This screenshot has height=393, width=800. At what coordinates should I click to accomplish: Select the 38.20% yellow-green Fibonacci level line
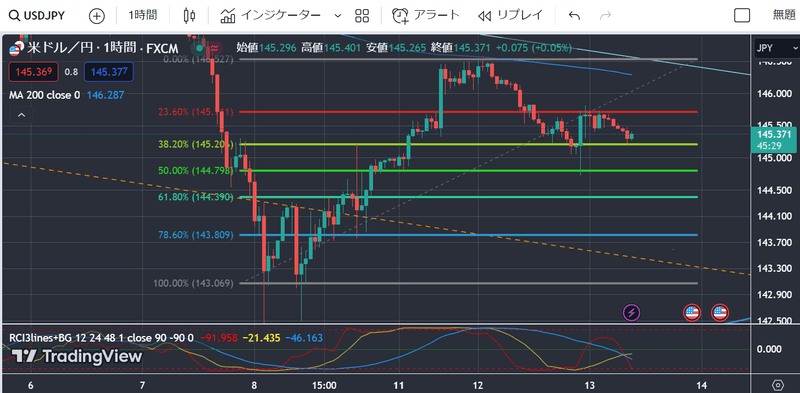pos(467,144)
